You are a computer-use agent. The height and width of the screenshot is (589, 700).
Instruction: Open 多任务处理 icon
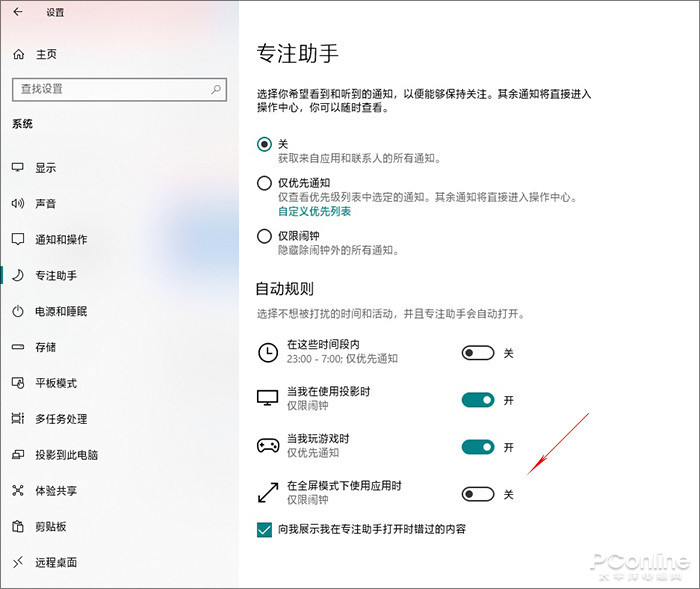point(17,418)
